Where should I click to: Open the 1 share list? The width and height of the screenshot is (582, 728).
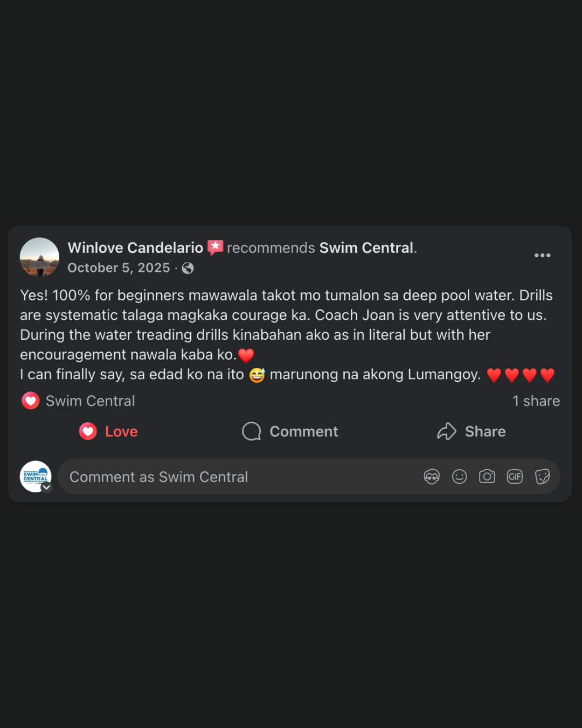536,401
